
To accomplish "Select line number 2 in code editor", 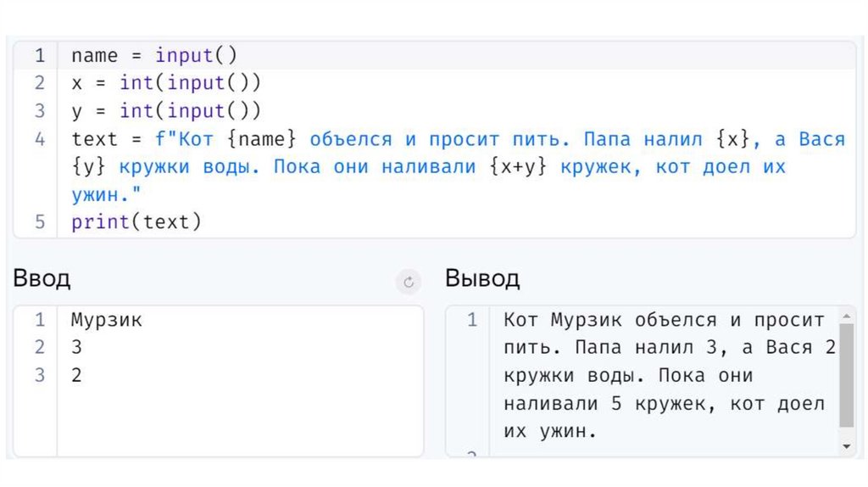I will coord(40,83).
